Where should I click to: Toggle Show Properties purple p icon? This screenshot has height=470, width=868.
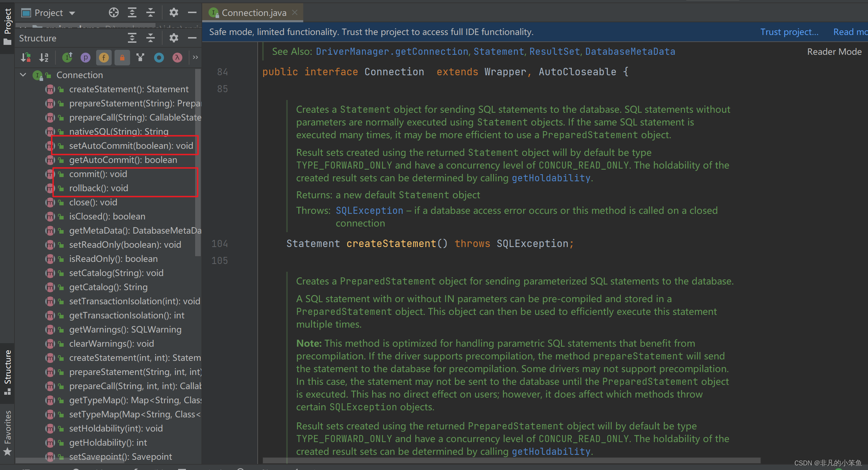click(x=86, y=57)
